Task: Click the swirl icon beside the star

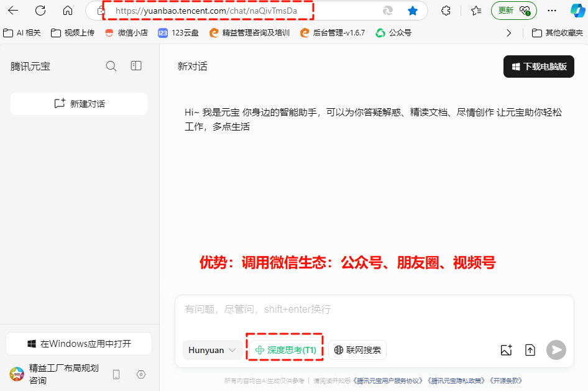Action: click(x=388, y=11)
